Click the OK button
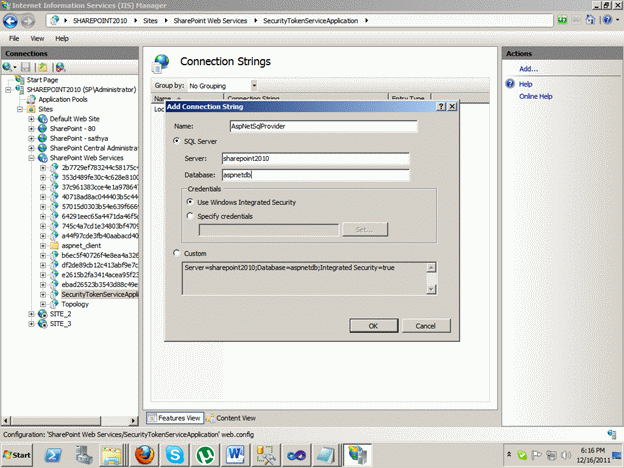 tap(374, 326)
